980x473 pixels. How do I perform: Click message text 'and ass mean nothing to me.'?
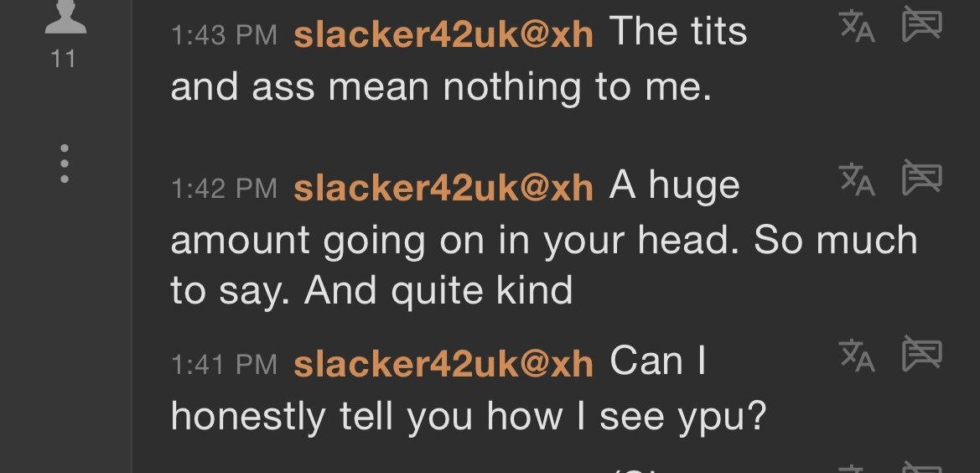pyautogui.click(x=441, y=87)
